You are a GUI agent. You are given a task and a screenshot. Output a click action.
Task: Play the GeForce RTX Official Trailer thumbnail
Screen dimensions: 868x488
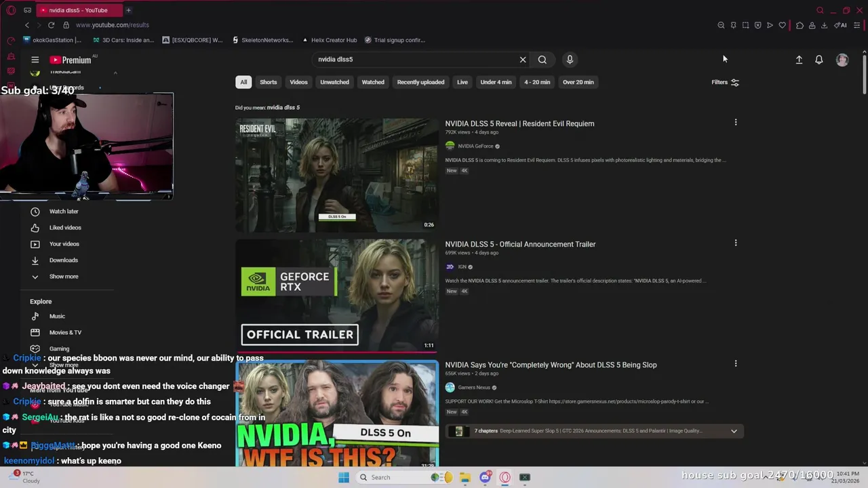[x=337, y=296]
